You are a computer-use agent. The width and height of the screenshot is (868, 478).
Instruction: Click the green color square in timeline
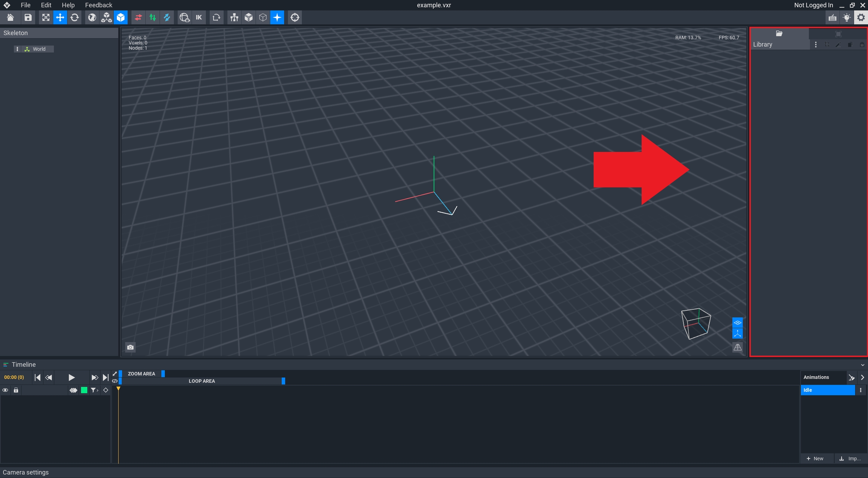(84, 390)
